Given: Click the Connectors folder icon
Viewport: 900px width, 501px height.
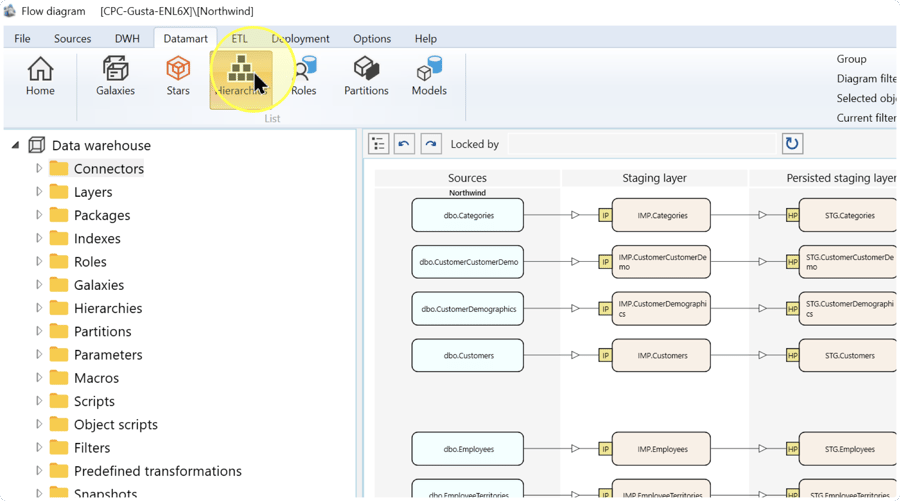Looking at the screenshot, I should pyautogui.click(x=59, y=169).
